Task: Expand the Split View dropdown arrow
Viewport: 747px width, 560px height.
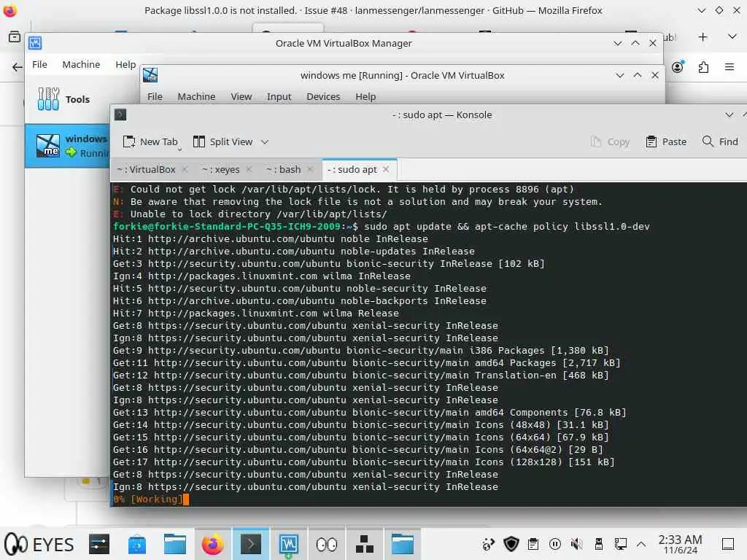Action: coord(265,142)
